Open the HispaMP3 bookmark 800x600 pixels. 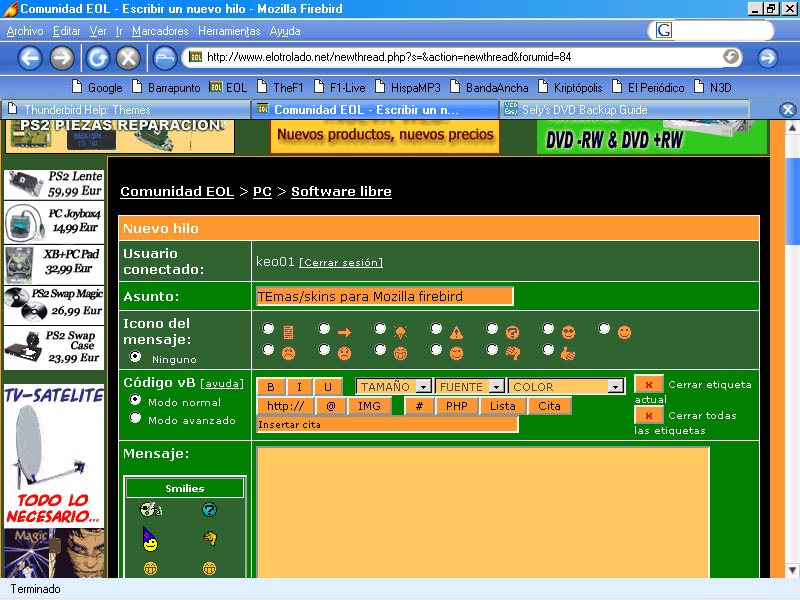(407, 88)
